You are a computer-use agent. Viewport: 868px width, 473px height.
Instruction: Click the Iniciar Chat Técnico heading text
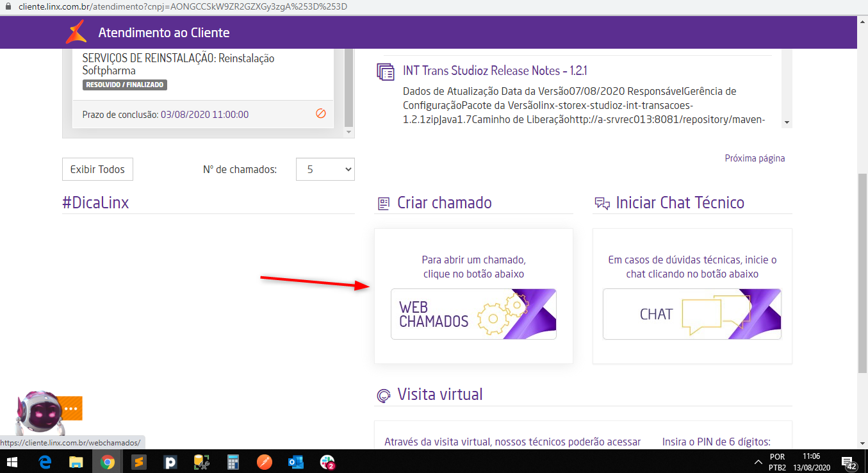click(680, 203)
